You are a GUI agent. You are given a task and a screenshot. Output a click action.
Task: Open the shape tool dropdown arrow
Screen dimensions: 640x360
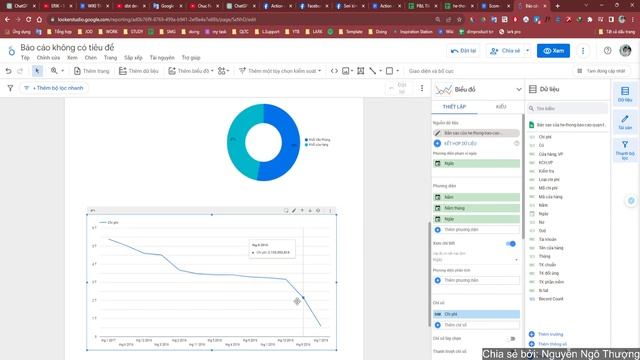[398, 71]
